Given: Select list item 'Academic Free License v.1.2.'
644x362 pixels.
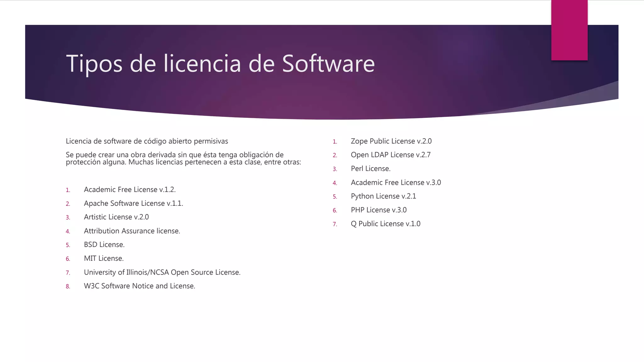Looking at the screenshot, I should click(130, 189).
